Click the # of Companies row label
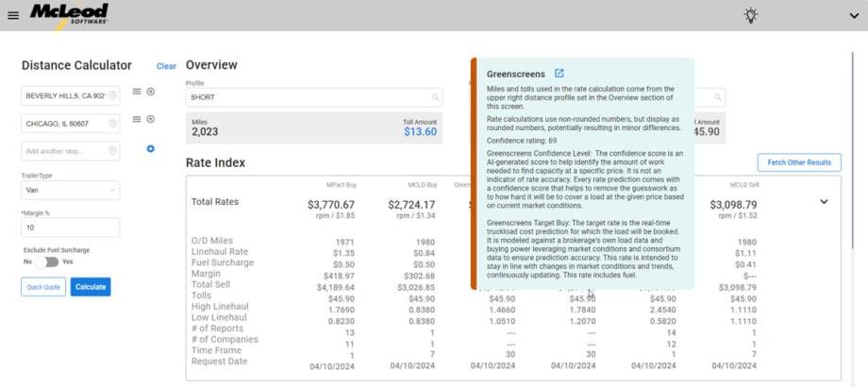The width and height of the screenshot is (868, 387). click(x=225, y=340)
